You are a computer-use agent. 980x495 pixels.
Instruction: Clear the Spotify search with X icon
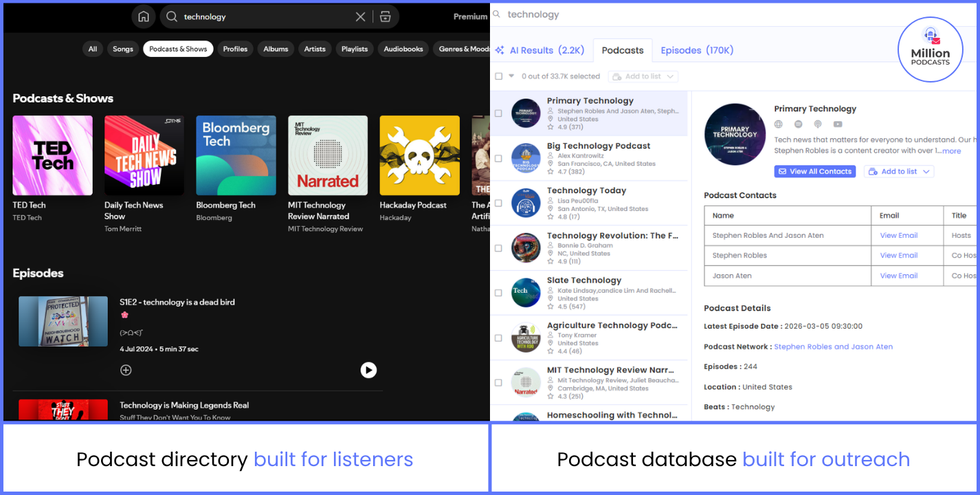360,16
